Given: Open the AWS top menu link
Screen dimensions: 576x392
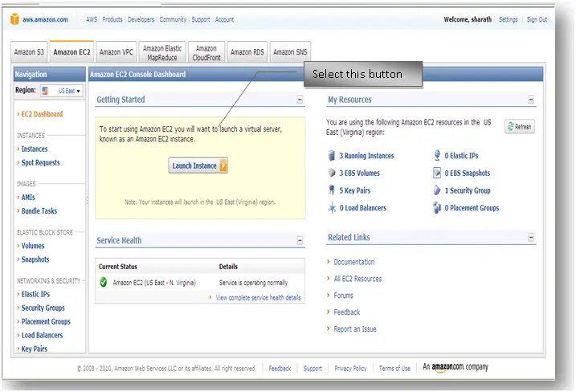Looking at the screenshot, I should click(92, 19).
